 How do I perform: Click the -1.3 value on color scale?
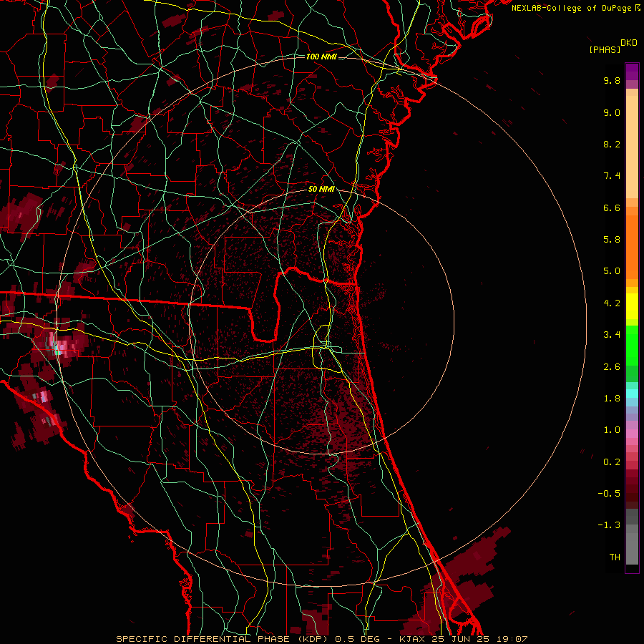pos(609,525)
